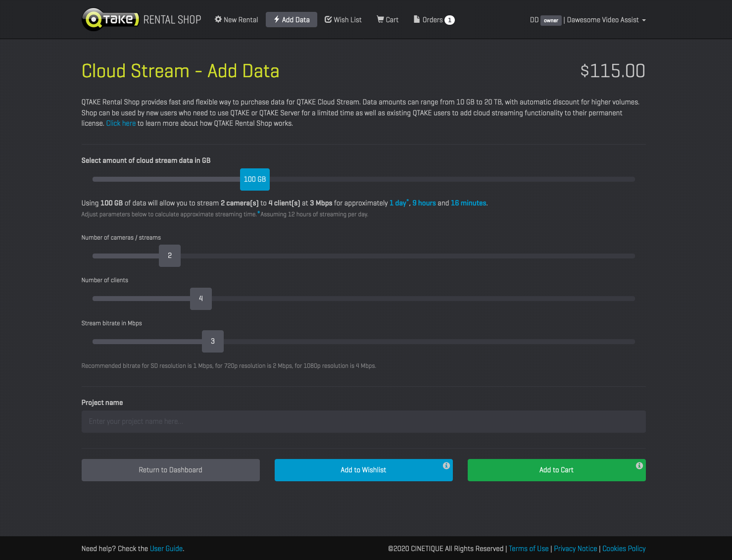The width and height of the screenshot is (732, 560).
Task: Click the QTAKE Rental Shop logo
Action: tap(141, 20)
